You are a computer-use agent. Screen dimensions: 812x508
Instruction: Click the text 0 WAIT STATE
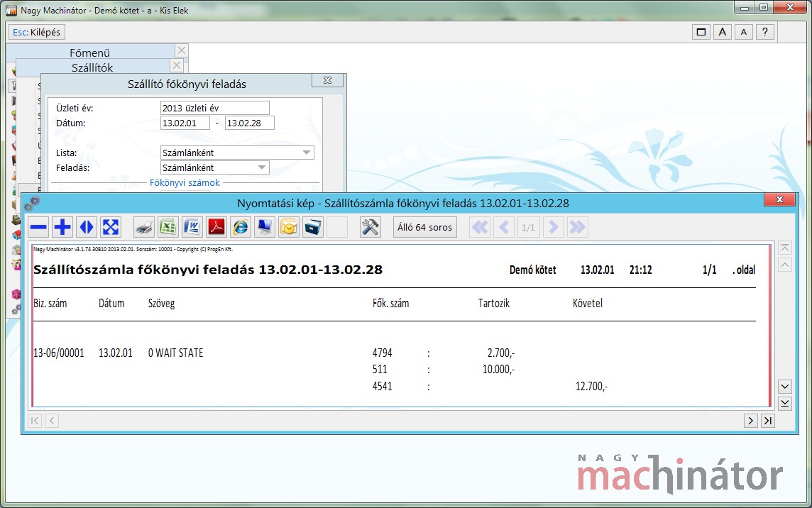(x=175, y=353)
